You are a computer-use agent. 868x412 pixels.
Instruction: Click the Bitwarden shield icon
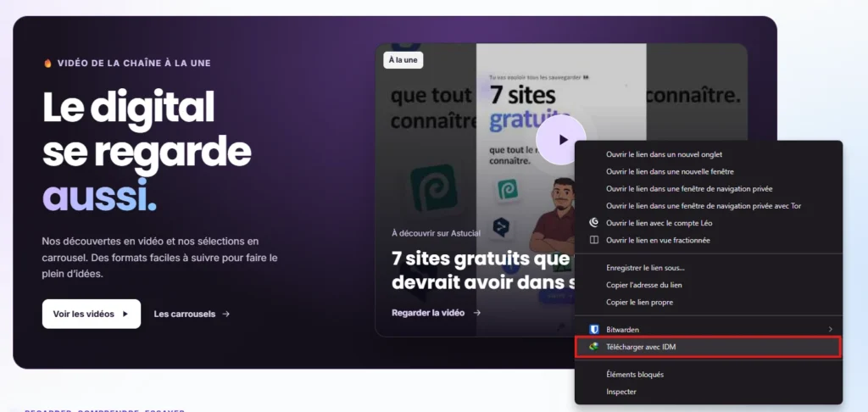[594, 330]
